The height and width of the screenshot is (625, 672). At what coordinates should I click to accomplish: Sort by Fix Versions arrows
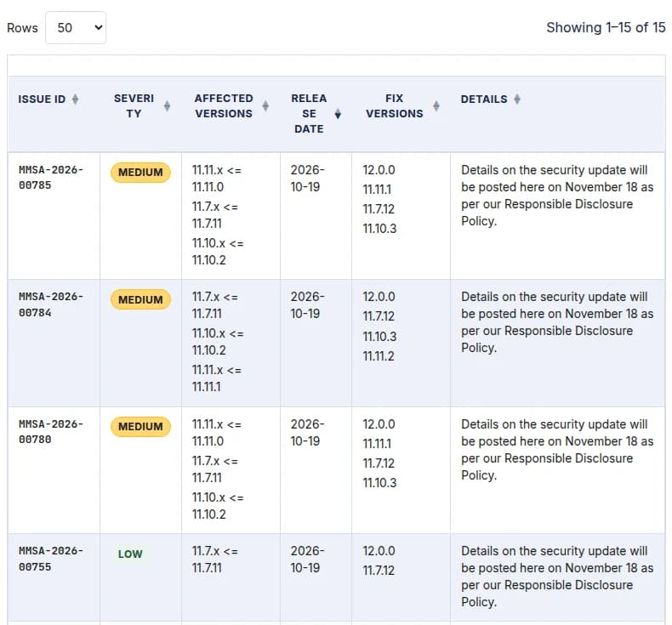(x=436, y=105)
